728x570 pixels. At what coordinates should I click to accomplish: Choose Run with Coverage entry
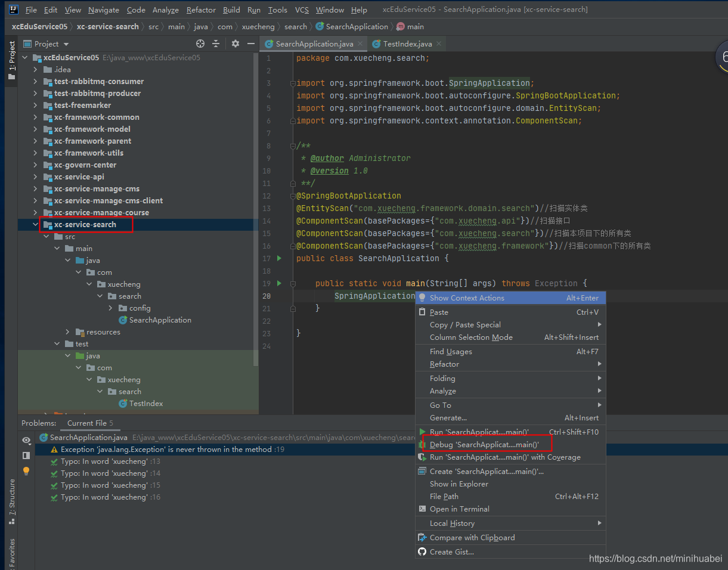(510, 457)
